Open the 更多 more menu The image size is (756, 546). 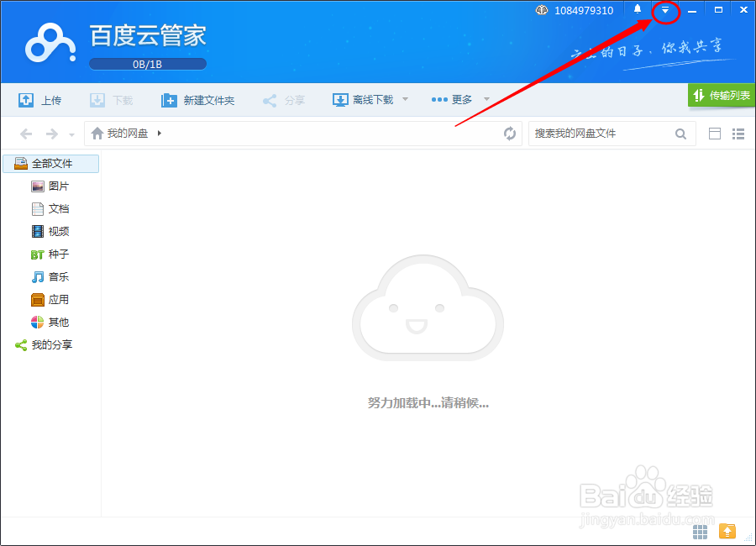(x=451, y=99)
